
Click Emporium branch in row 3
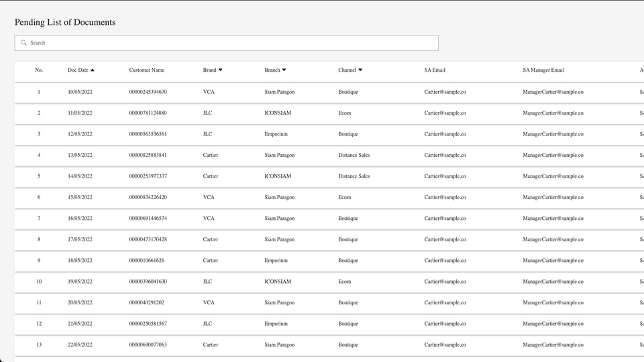(276, 134)
